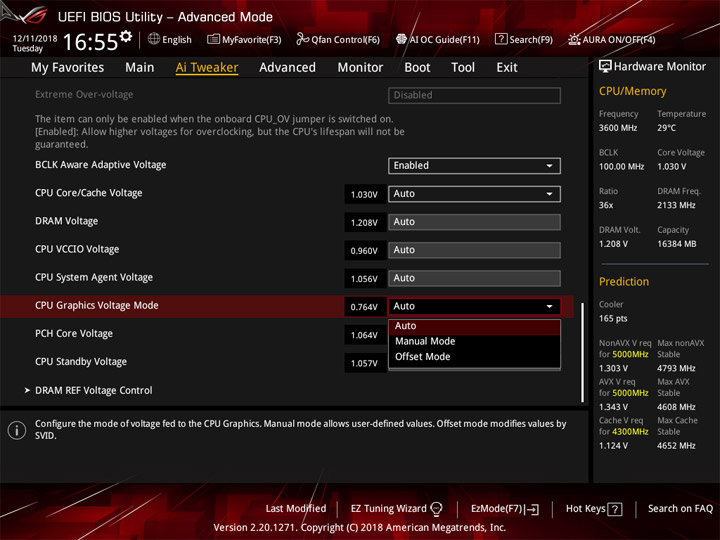Click CPU System Agent Voltage Auto field
720x540 pixels.
pos(474,278)
